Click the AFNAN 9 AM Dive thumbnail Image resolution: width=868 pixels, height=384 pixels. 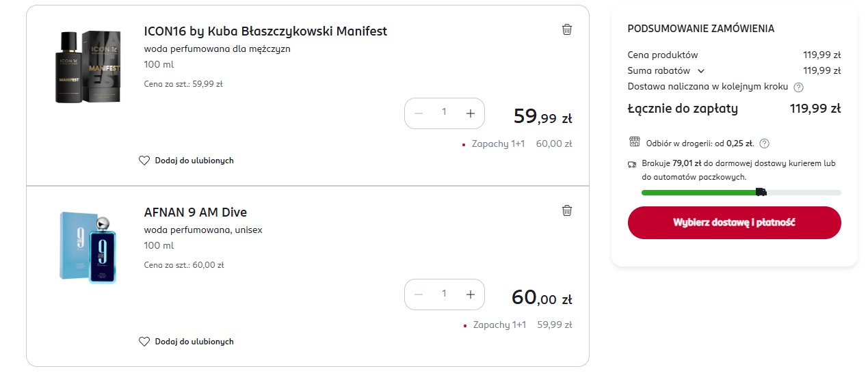(x=88, y=247)
